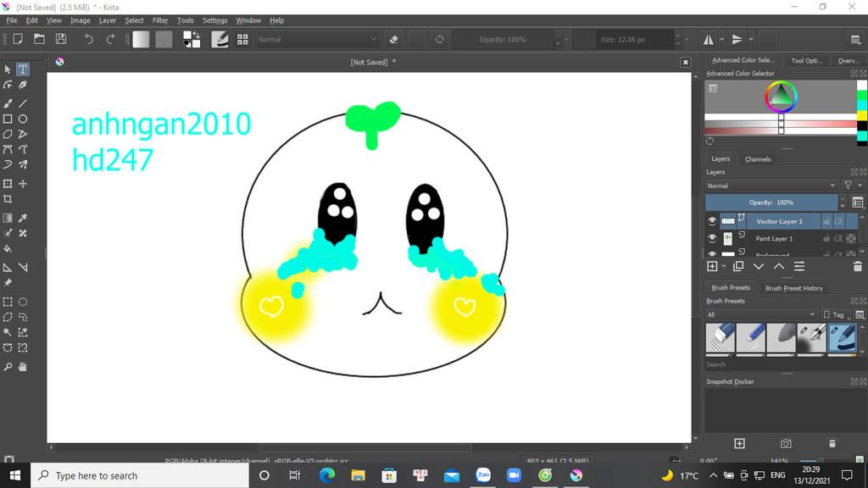Close the Not Saved document tab
The height and width of the screenshot is (488, 868).
coord(685,63)
